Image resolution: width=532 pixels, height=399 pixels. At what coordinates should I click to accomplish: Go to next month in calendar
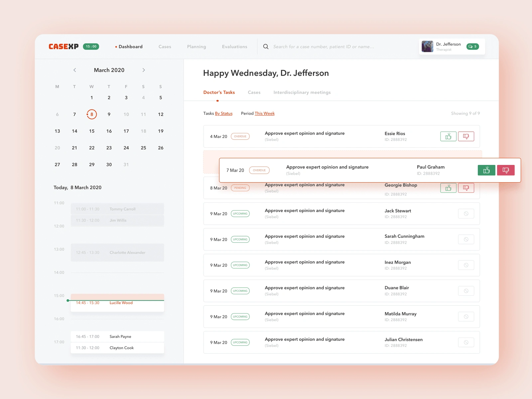click(x=144, y=70)
